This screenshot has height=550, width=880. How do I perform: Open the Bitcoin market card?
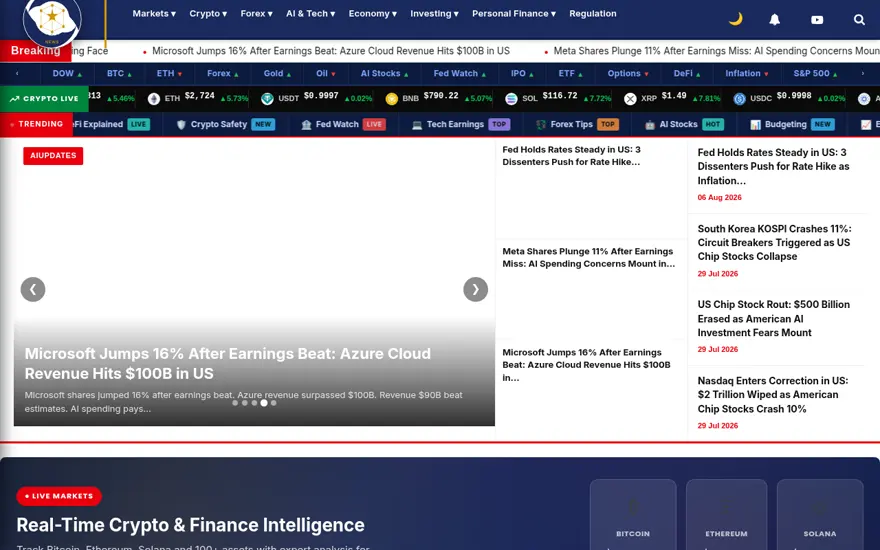coord(633,515)
